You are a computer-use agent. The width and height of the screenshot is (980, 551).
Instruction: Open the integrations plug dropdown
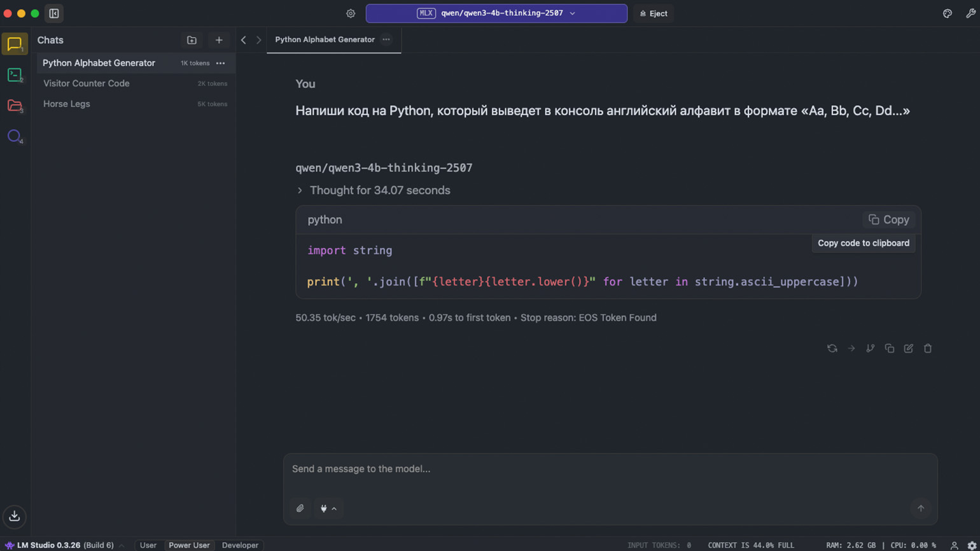point(328,508)
